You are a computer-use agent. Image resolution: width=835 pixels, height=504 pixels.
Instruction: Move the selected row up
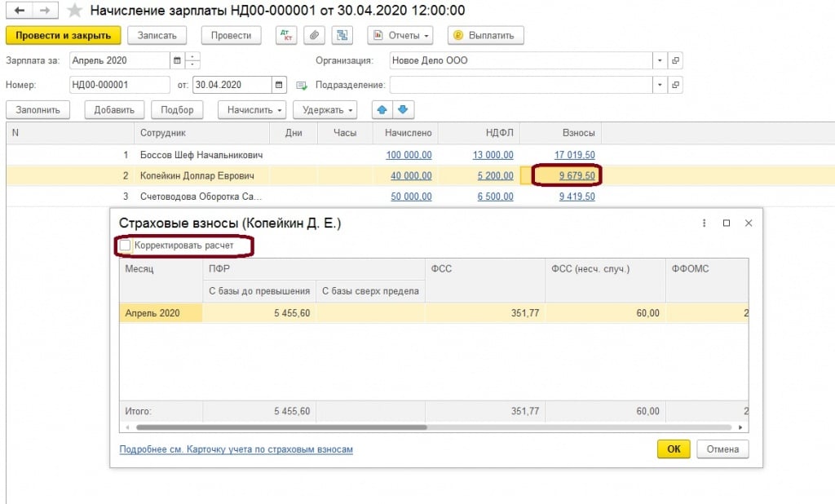(382, 109)
